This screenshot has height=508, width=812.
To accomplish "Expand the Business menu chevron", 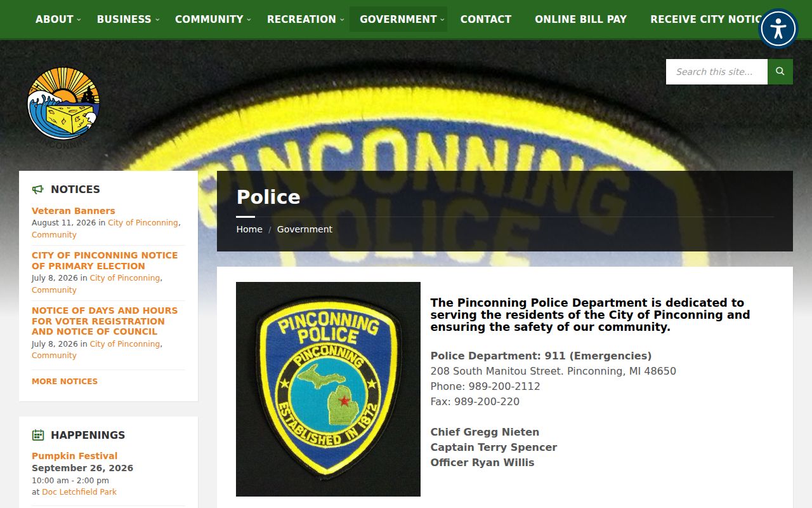I will (157, 20).
